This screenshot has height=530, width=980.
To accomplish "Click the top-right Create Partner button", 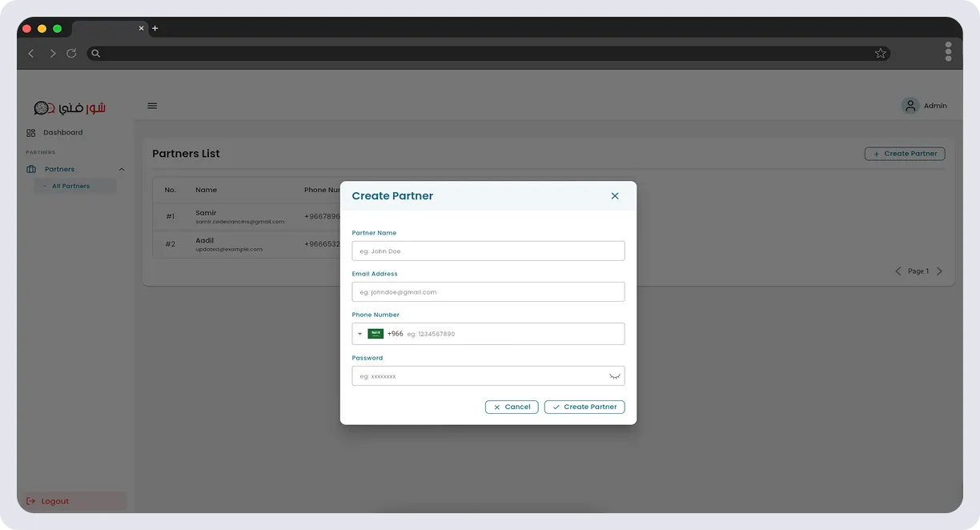I will pyautogui.click(x=905, y=154).
